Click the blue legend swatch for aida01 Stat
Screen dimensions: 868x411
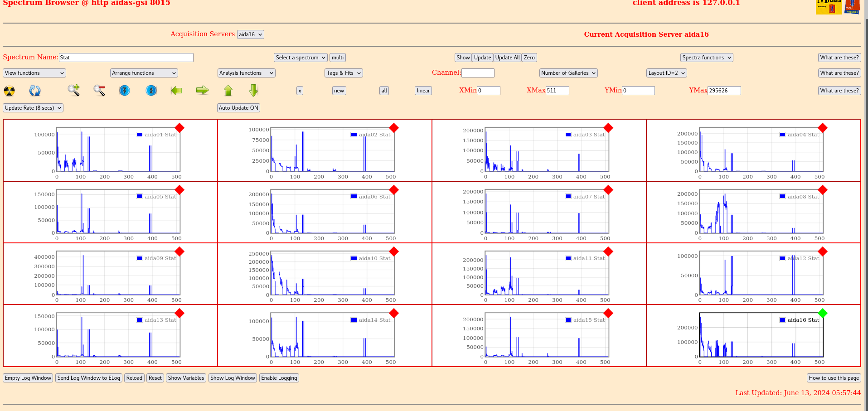140,135
